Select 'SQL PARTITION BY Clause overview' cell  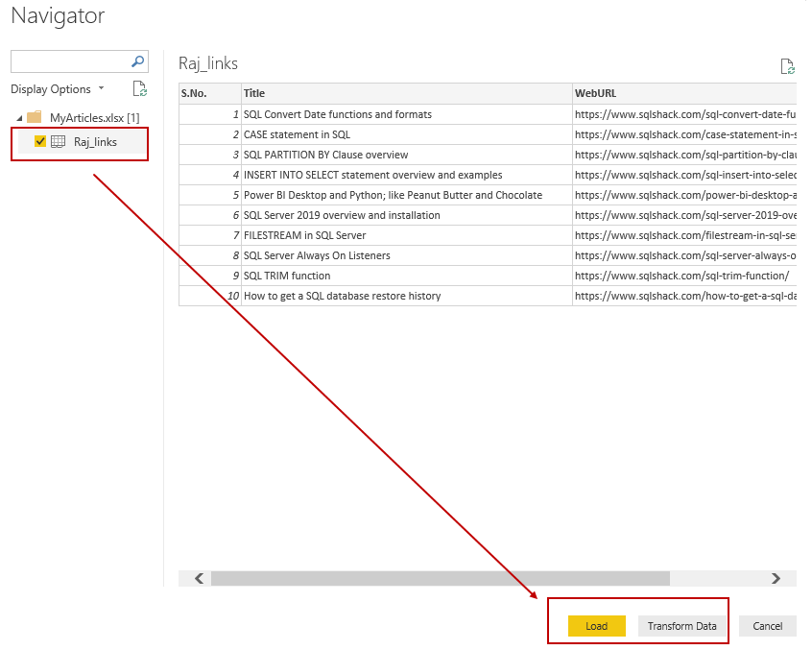(x=407, y=155)
